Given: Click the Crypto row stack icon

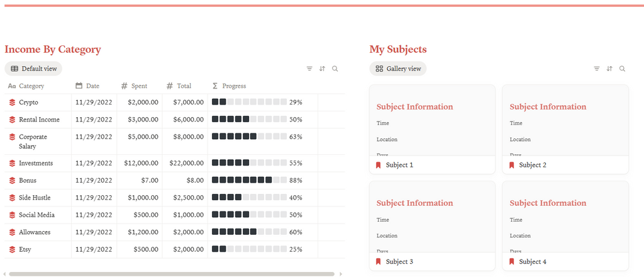Looking at the screenshot, I should 13,103.
